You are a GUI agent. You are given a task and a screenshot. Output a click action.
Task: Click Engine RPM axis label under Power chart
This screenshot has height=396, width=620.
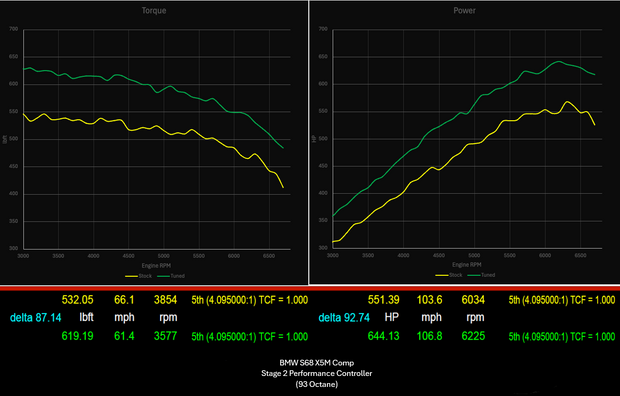[467, 265]
